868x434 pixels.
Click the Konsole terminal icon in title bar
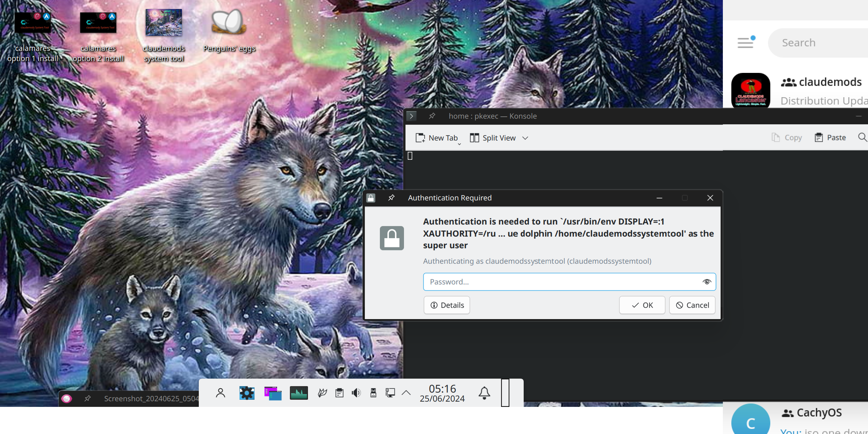click(411, 116)
